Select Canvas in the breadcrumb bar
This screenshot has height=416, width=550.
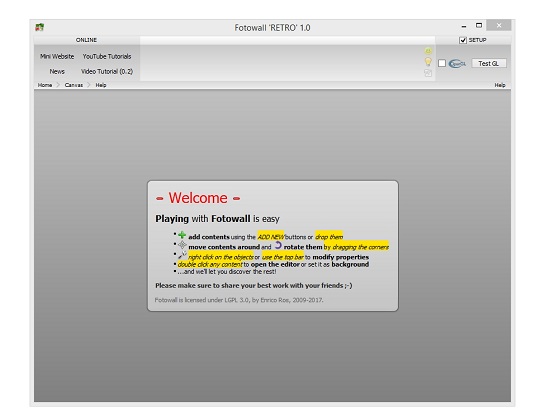pyautogui.click(x=74, y=85)
